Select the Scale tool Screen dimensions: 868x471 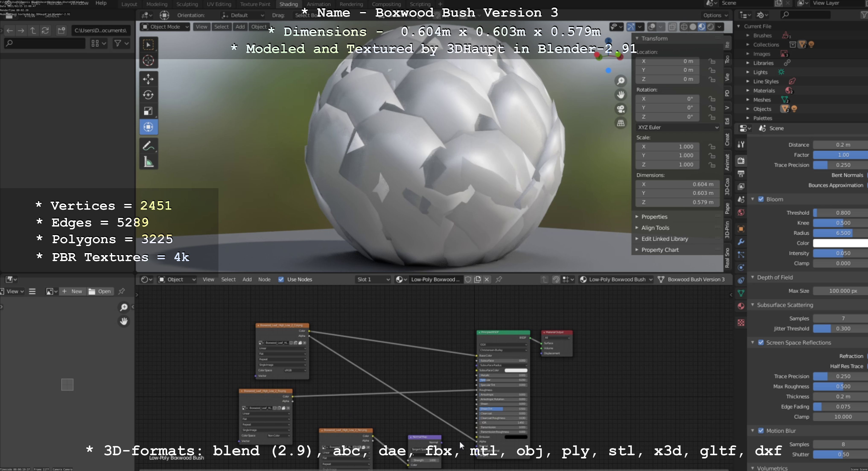[x=149, y=111]
